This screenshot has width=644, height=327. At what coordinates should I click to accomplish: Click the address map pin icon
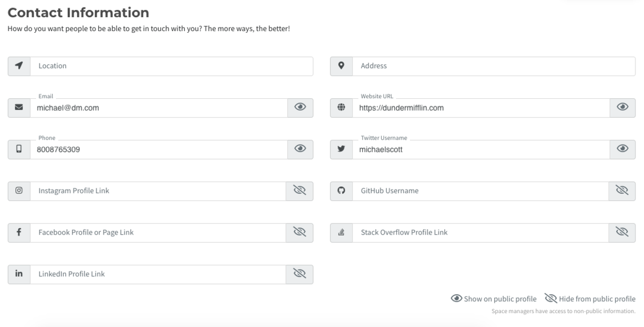pos(341,66)
